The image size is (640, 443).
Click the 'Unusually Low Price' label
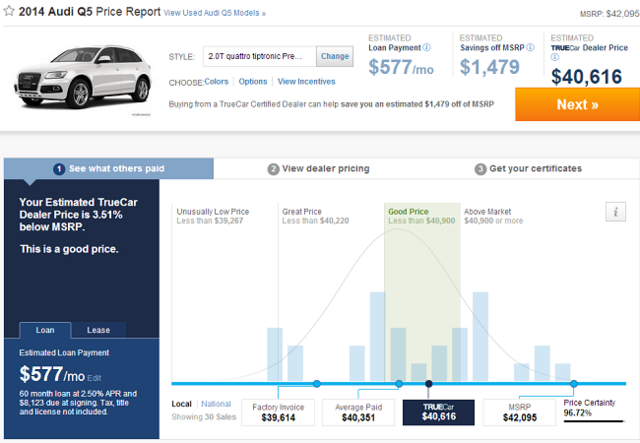click(213, 211)
